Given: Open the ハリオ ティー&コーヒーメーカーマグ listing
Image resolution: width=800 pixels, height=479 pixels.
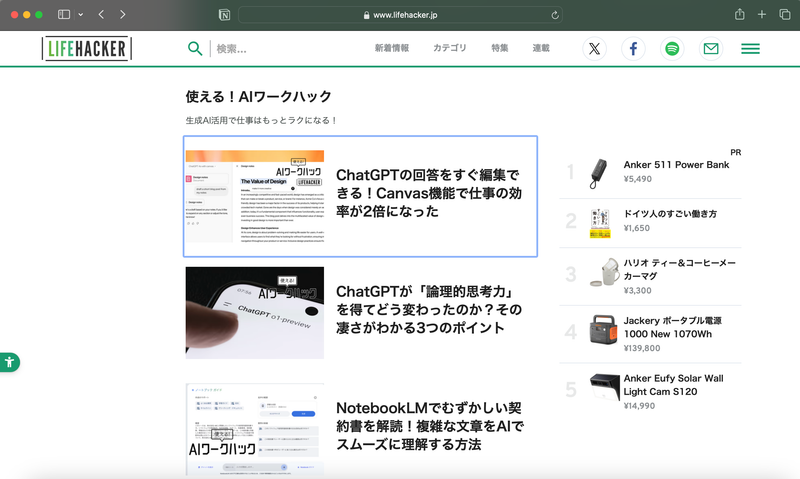Looking at the screenshot, I should click(679, 269).
